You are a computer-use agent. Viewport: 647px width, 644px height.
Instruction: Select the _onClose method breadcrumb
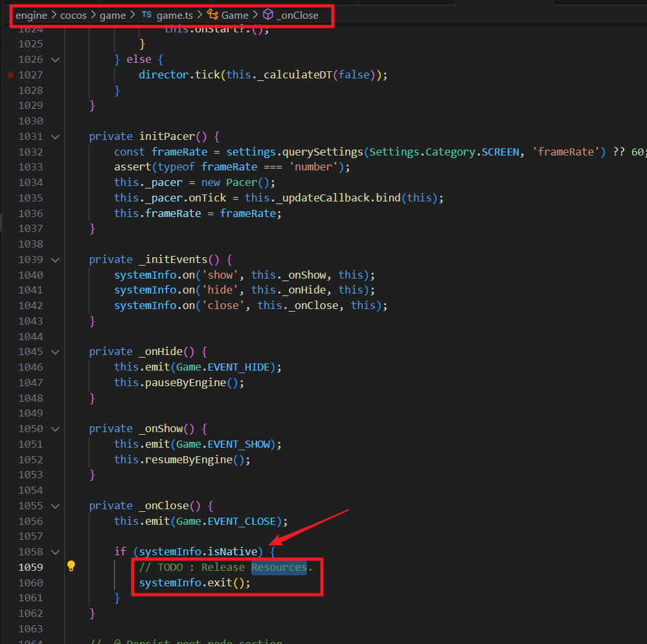[297, 16]
